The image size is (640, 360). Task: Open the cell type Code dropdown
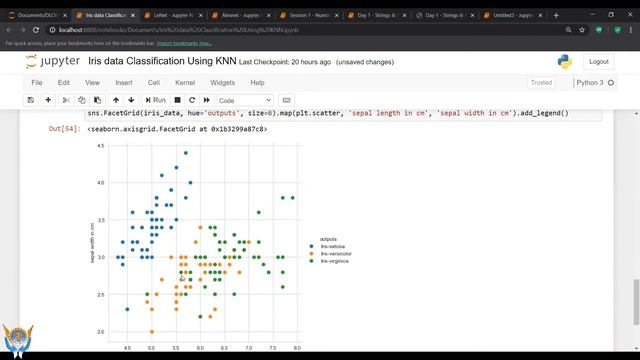point(244,100)
